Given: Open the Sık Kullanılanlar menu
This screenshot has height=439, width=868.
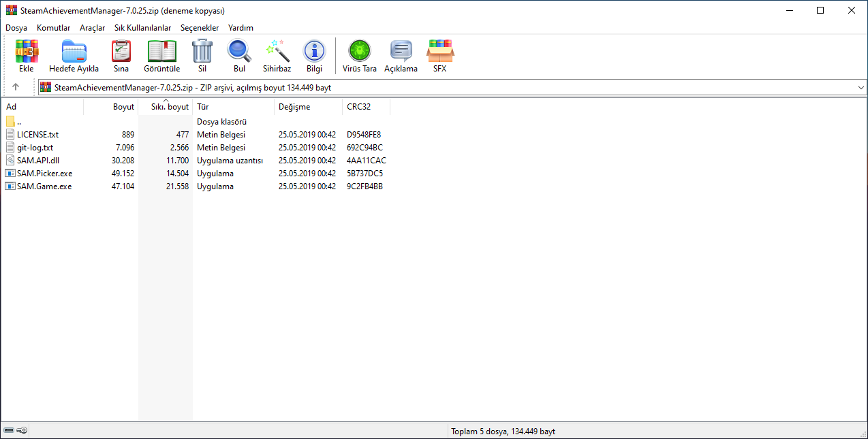Looking at the screenshot, I should point(143,28).
